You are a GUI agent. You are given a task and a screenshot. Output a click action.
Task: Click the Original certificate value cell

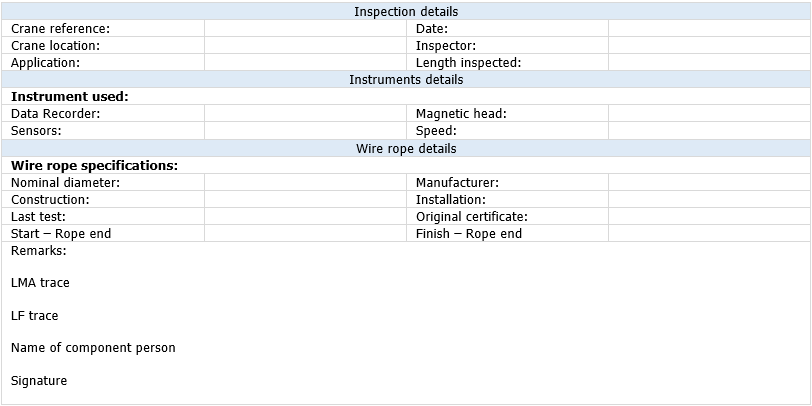pyautogui.click(x=709, y=216)
